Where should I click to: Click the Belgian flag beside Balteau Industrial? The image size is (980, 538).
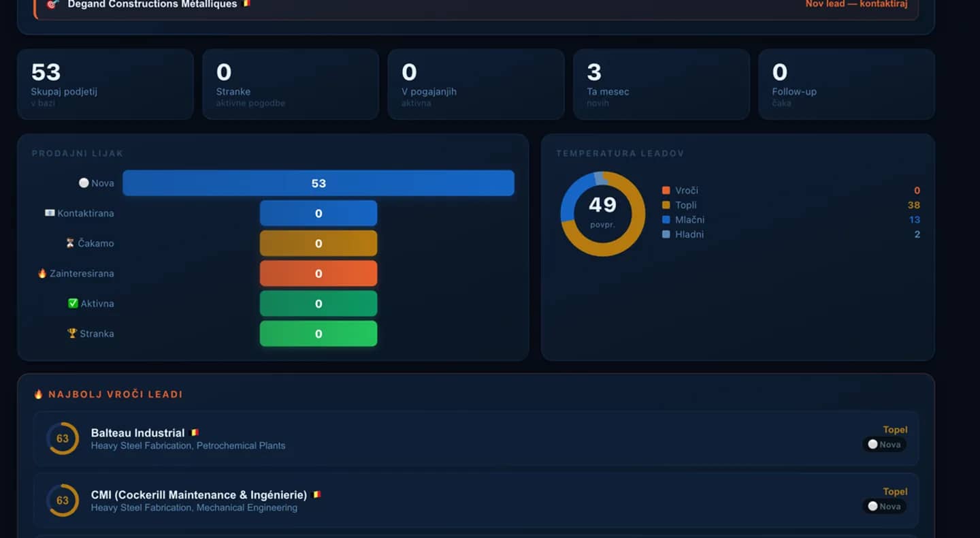click(195, 432)
